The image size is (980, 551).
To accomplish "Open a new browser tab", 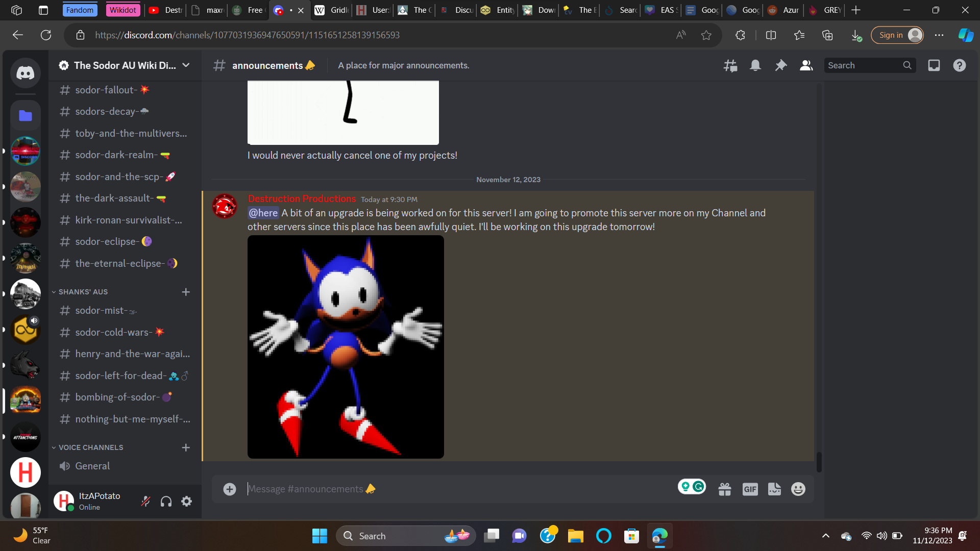I will coord(856,10).
